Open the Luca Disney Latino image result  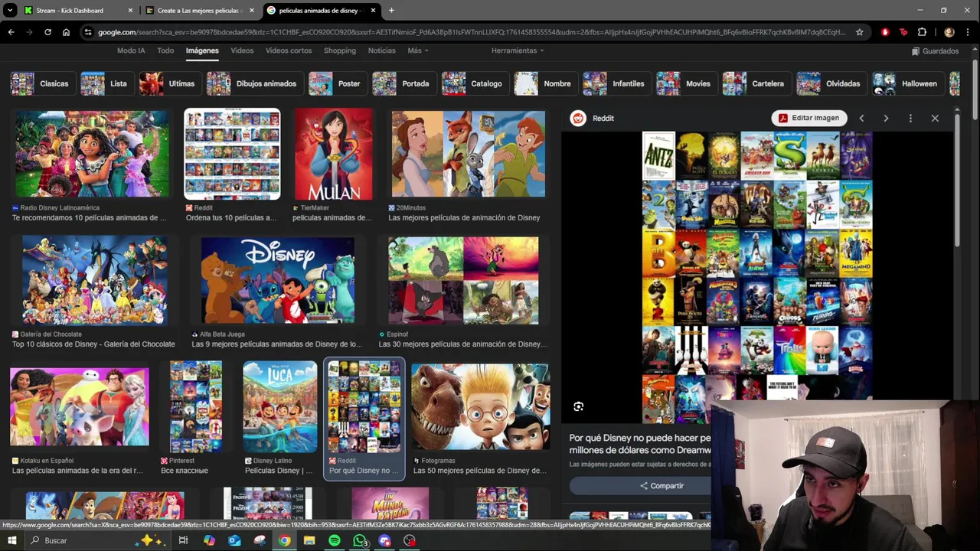pos(280,406)
